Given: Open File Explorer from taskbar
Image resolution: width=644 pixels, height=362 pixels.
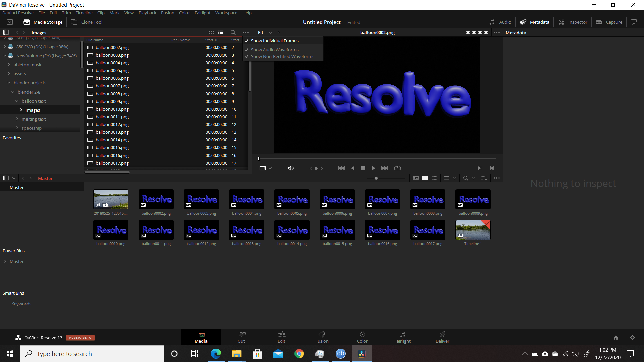Looking at the screenshot, I should (237, 354).
